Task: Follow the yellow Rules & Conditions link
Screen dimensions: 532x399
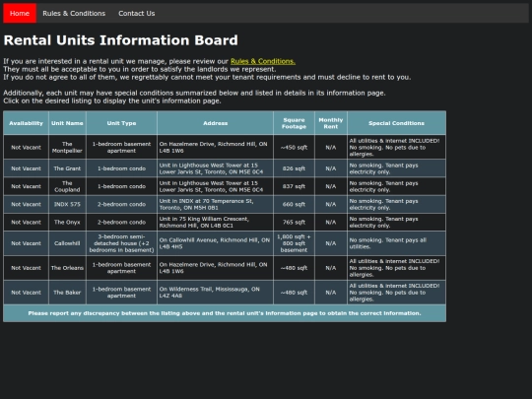Action: click(x=263, y=61)
